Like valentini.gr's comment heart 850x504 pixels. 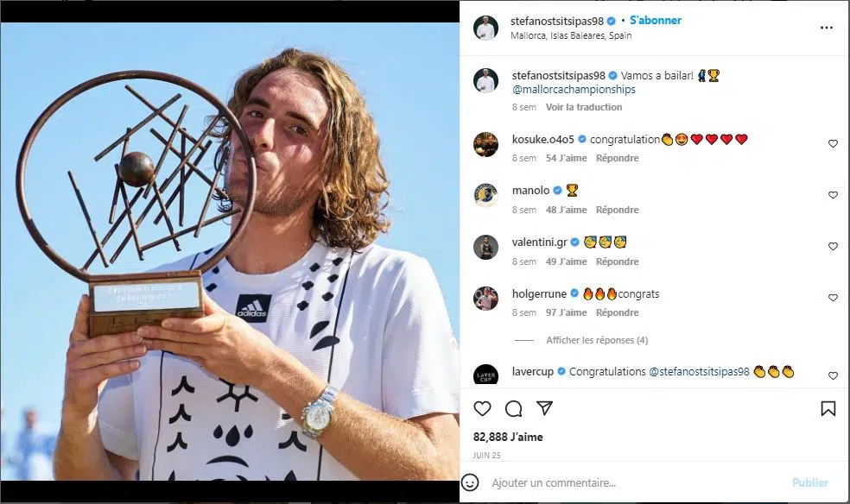[x=833, y=246]
